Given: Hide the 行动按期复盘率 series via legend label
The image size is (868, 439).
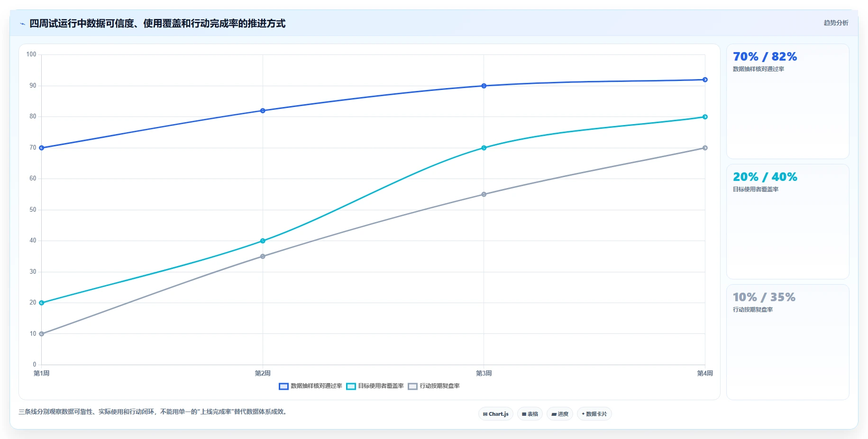Looking at the screenshot, I should [x=439, y=386].
